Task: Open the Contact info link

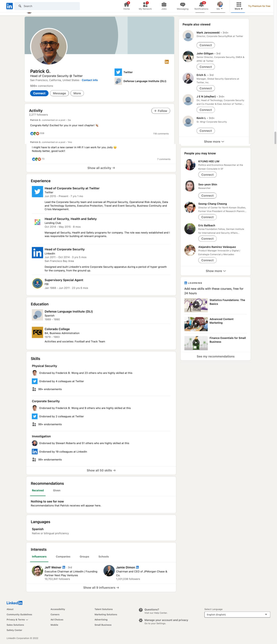Action: [x=90, y=80]
